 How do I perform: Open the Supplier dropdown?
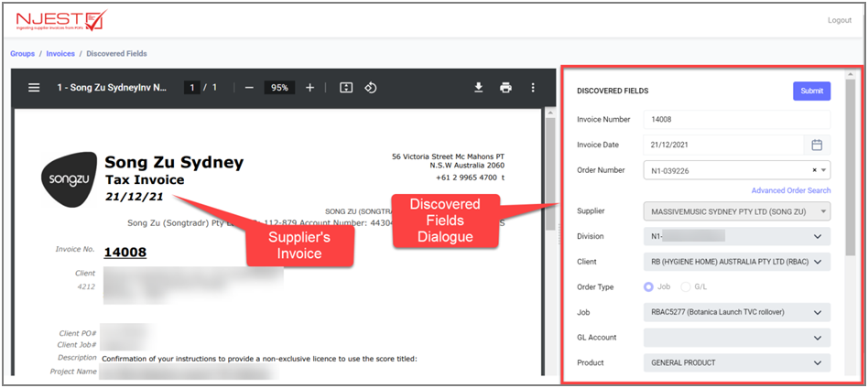tap(737, 210)
